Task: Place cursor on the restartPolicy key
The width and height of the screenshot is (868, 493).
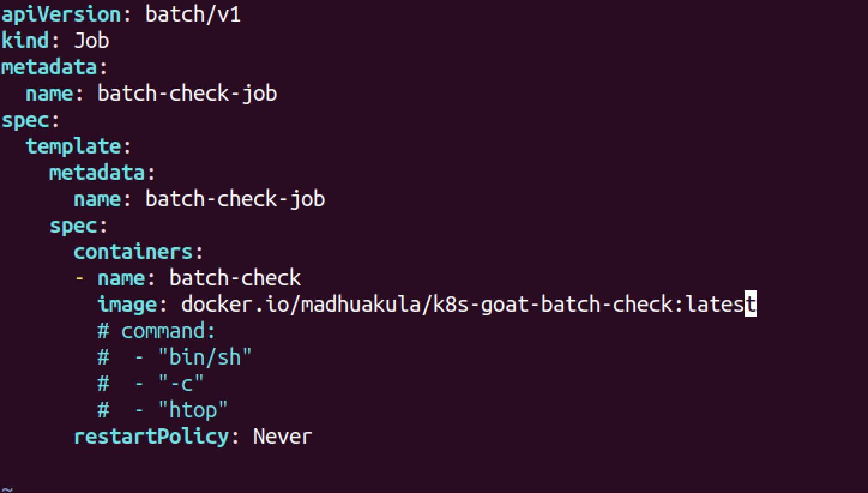Action: point(150,436)
